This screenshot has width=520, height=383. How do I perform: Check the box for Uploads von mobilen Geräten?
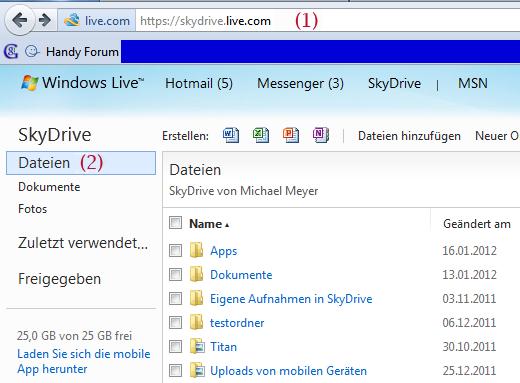[x=175, y=371]
